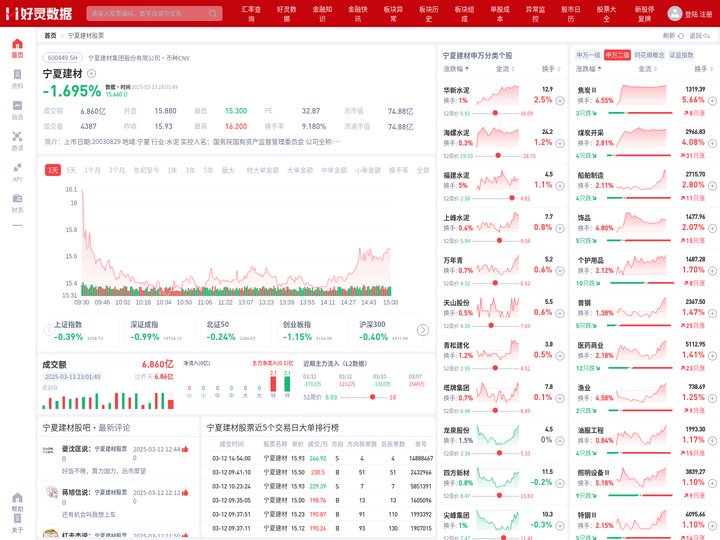
Task: Sort sector panel by 换手
Action: [703, 69]
